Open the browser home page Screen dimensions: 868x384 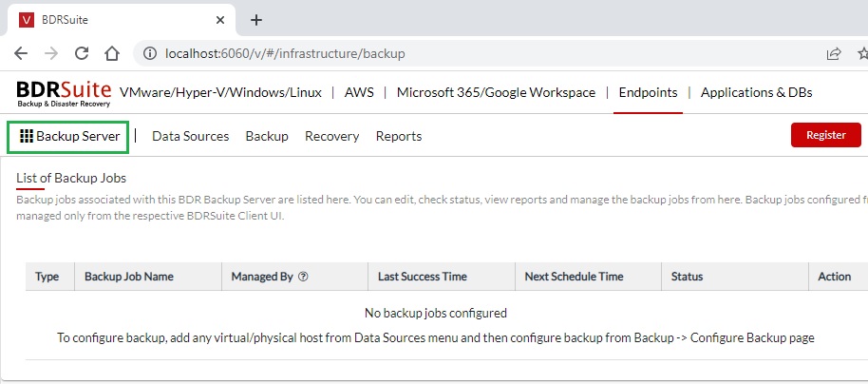112,53
